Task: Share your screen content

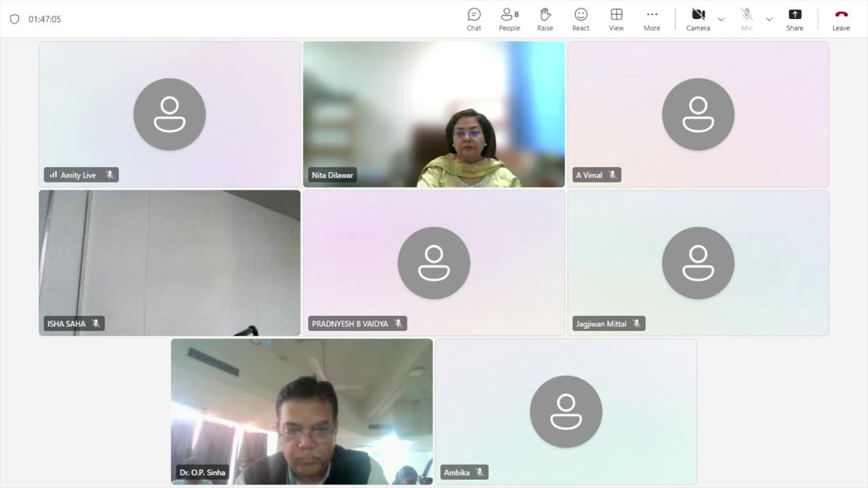Action: point(795,19)
